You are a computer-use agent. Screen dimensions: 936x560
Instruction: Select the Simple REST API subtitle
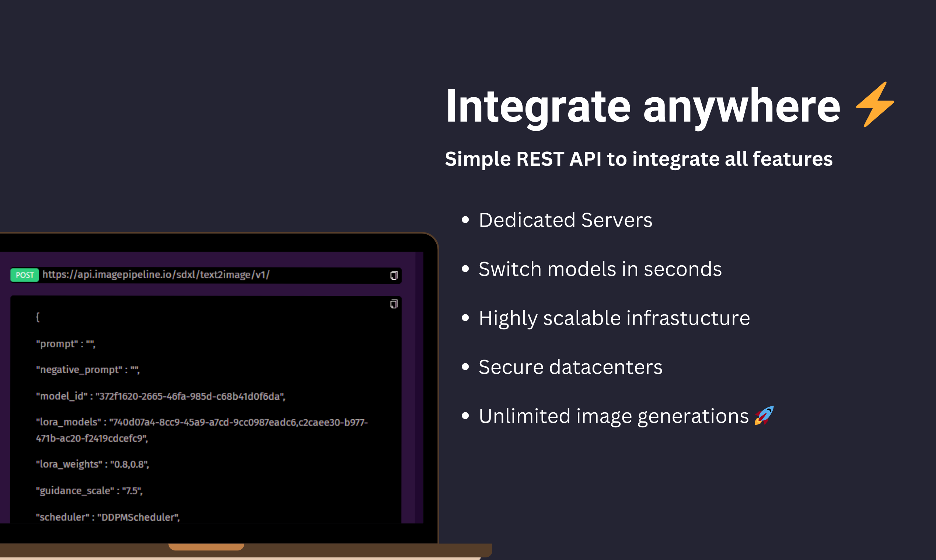click(x=638, y=159)
